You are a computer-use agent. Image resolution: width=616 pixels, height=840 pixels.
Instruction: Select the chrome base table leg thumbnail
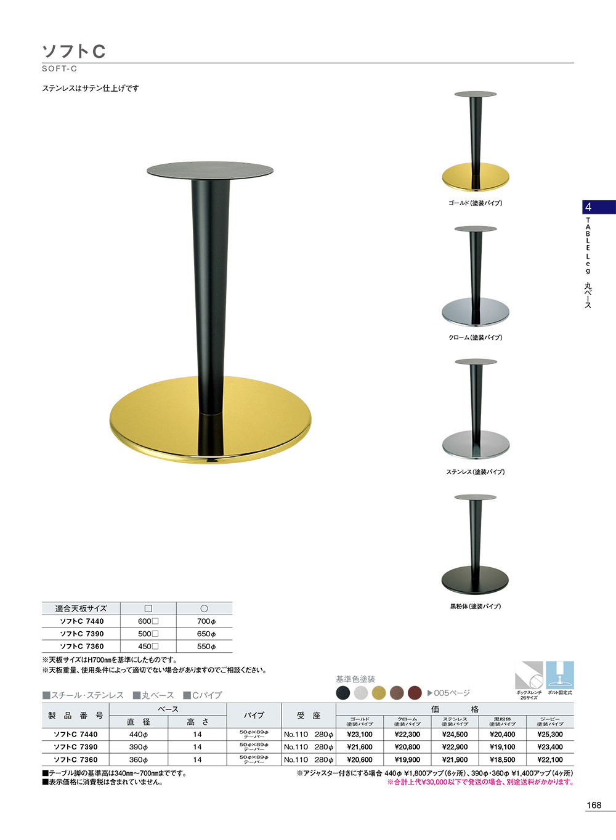coord(475,276)
